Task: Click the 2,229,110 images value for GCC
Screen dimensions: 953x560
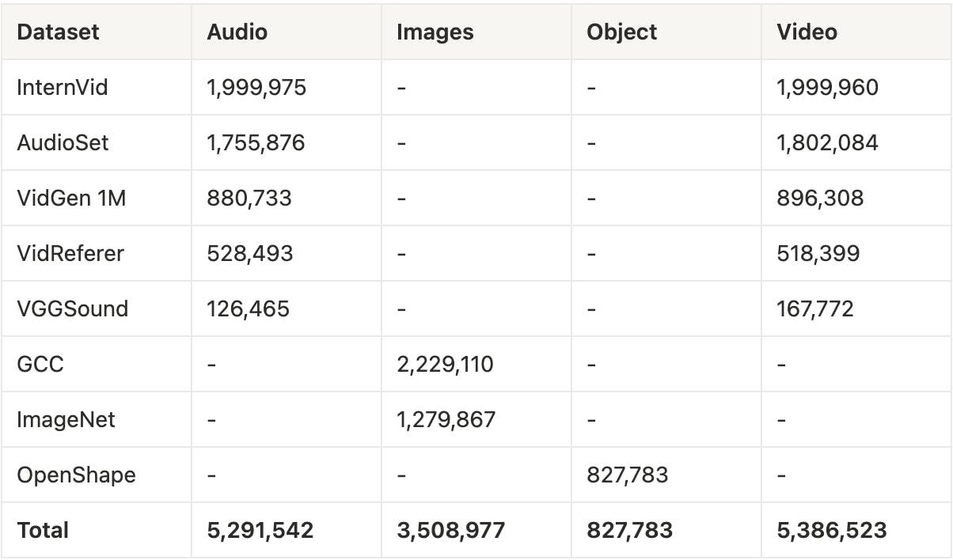Action: coord(445,364)
